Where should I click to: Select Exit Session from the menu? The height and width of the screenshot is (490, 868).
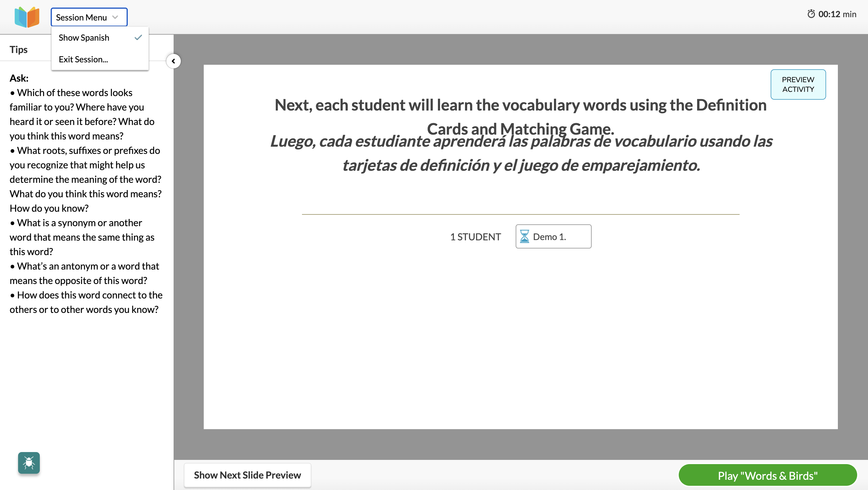click(x=83, y=59)
